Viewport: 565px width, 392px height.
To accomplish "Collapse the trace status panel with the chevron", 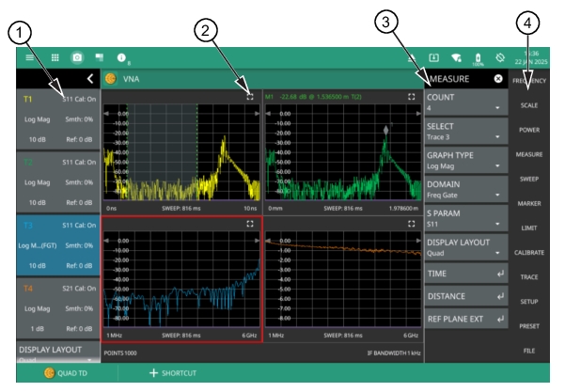I will click(x=89, y=79).
